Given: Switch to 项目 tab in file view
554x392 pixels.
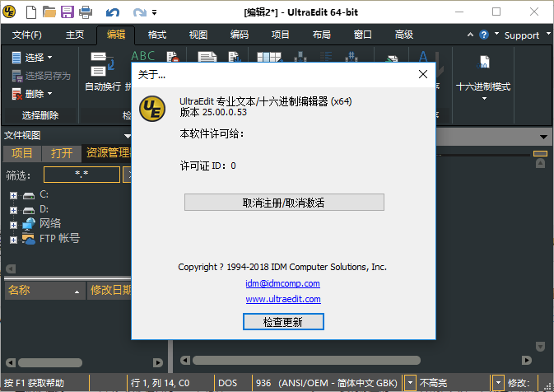Looking at the screenshot, I should click(22, 153).
